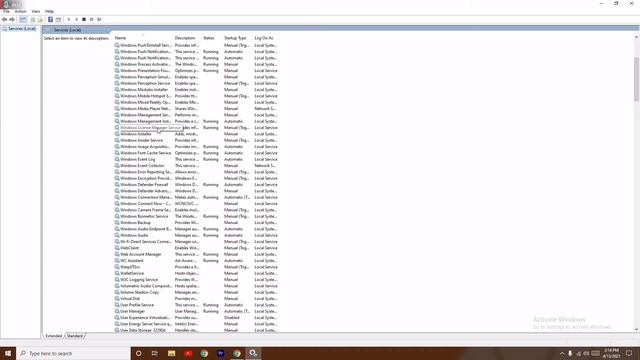Viewport: 640px width, 360px height.
Task: Select the Windows Font Cache Service row
Action: point(196,153)
